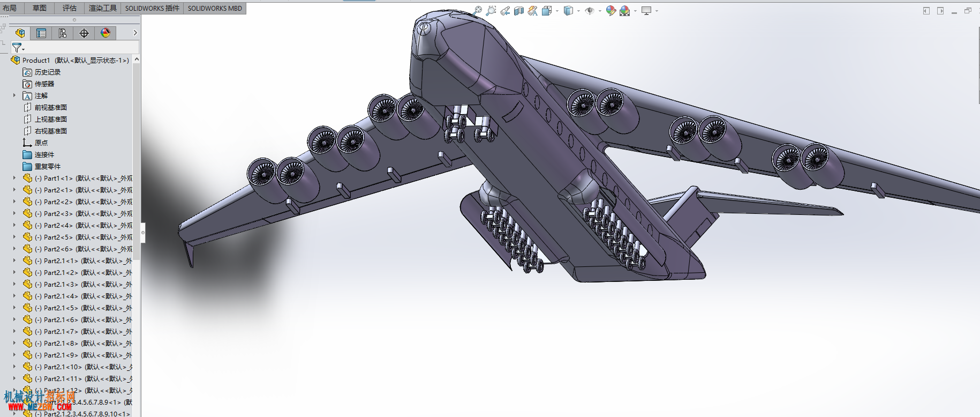Click the 原点 origin icon
This screenshot has width=980, height=417.
pyautogui.click(x=27, y=143)
